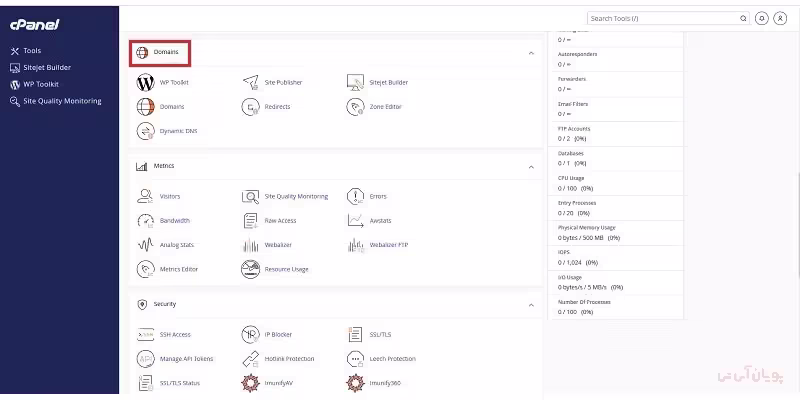Open the ImunifyAV icon
The height and width of the screenshot is (400, 800).
pos(250,383)
